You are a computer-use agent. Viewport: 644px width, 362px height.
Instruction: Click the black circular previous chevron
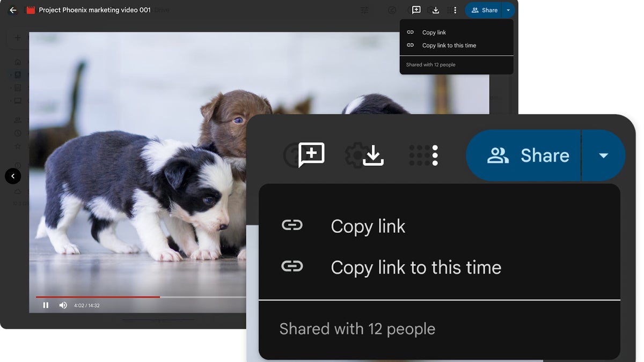(x=13, y=176)
